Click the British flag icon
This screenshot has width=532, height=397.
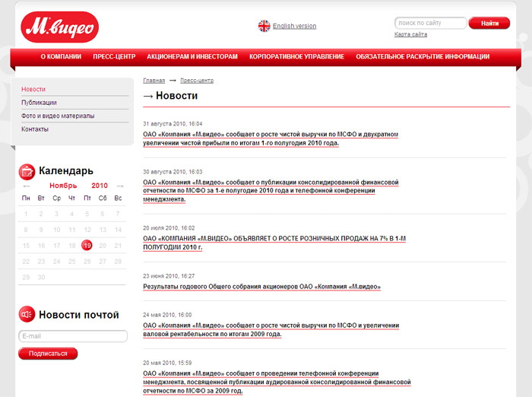click(x=264, y=26)
